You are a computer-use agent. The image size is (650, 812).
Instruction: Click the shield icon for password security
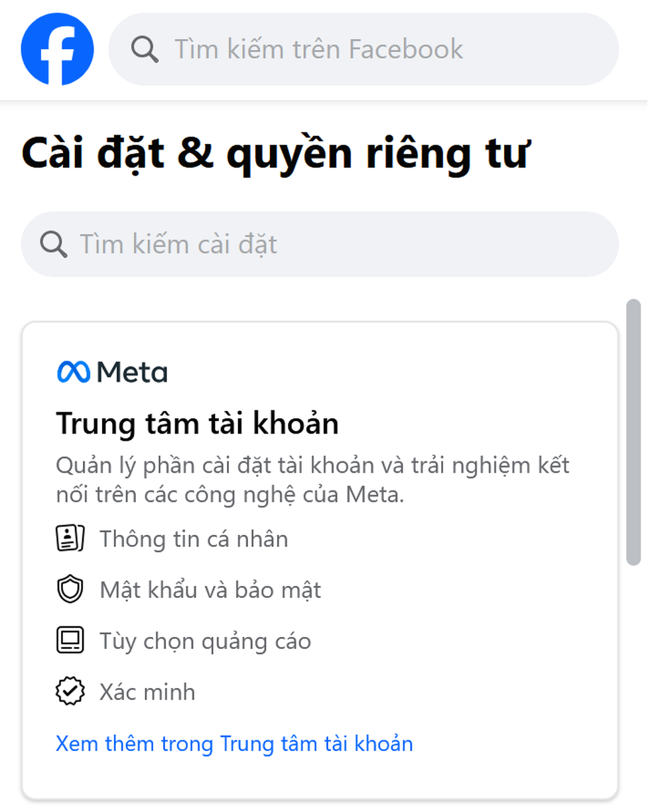(x=70, y=590)
